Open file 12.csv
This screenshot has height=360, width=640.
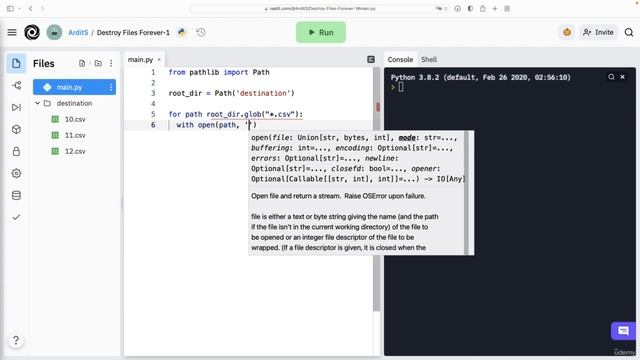pos(75,151)
